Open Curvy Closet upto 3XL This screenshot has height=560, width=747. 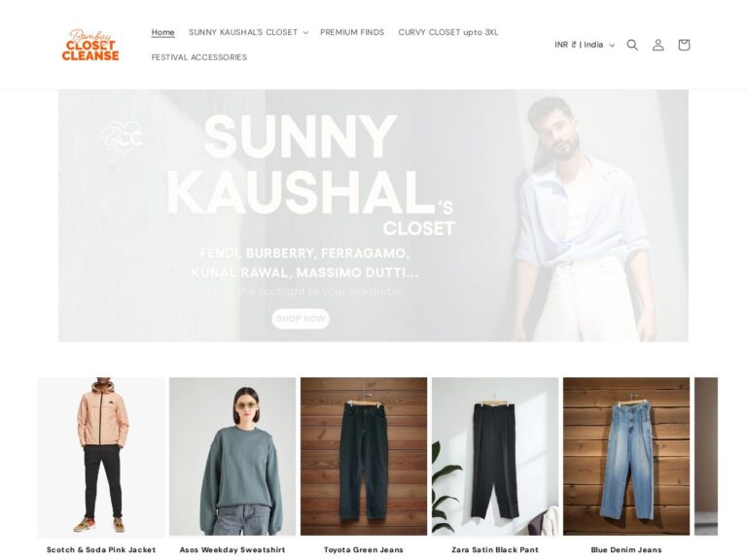(448, 32)
